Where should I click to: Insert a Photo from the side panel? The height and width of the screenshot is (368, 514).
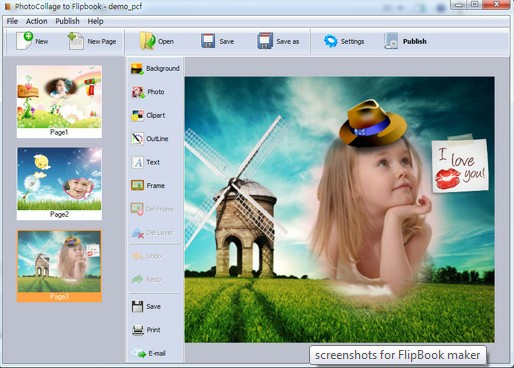coord(148,92)
